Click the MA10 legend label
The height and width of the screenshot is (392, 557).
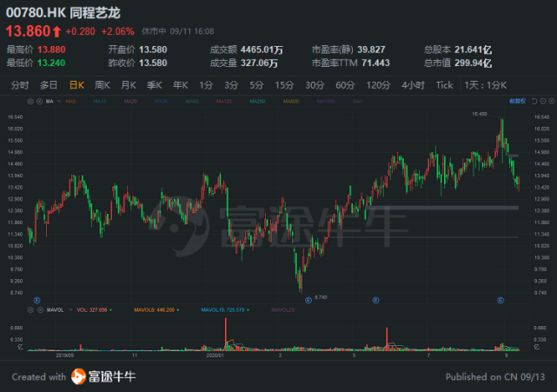tap(100, 102)
